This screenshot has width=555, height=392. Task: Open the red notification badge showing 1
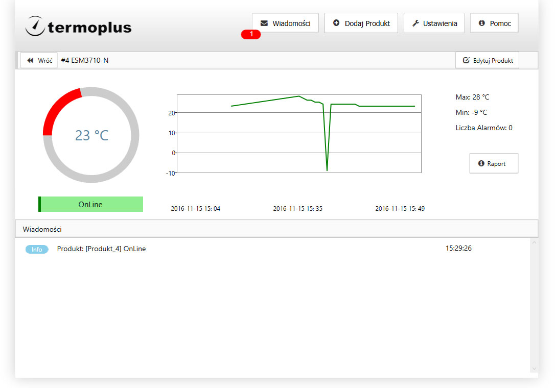[251, 34]
